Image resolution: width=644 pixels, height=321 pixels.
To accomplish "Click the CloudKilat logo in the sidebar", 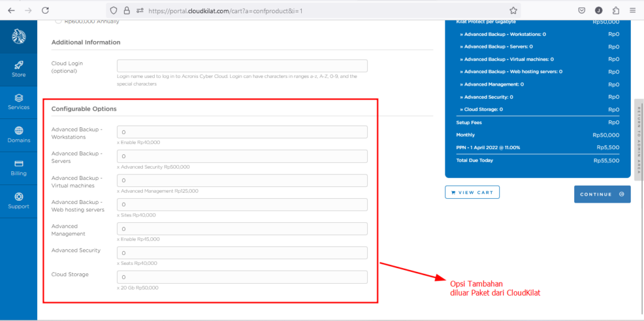I will tap(18, 36).
